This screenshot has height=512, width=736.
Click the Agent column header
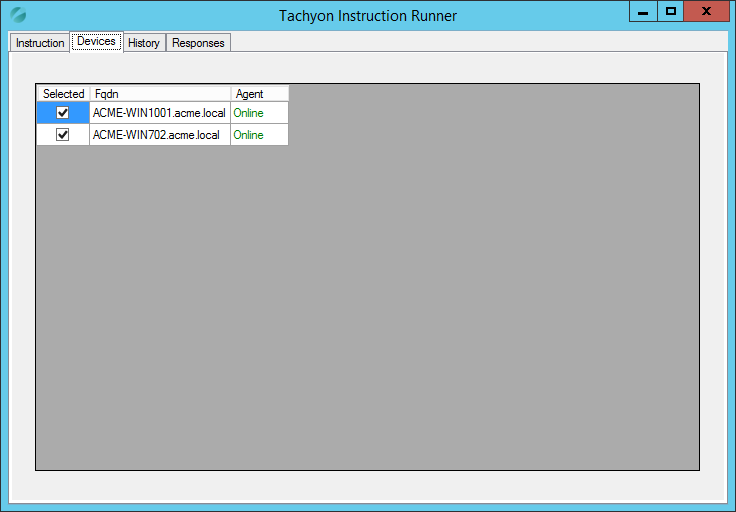click(259, 94)
